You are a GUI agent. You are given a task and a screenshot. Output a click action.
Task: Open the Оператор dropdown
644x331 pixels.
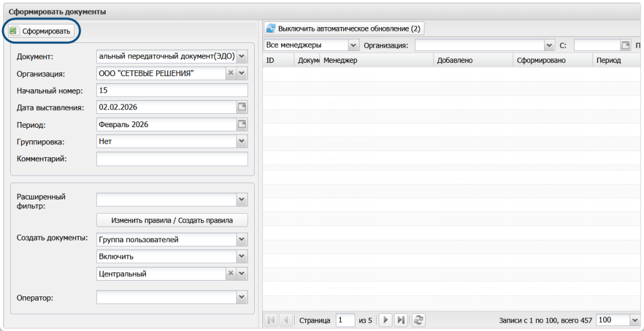[242, 297]
